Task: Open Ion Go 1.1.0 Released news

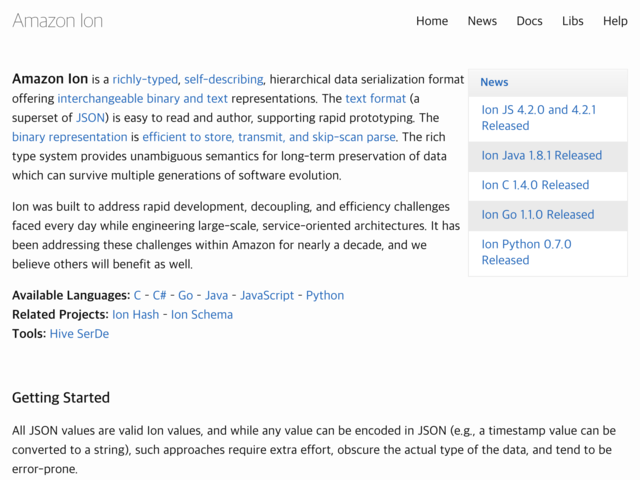Action: click(x=538, y=215)
